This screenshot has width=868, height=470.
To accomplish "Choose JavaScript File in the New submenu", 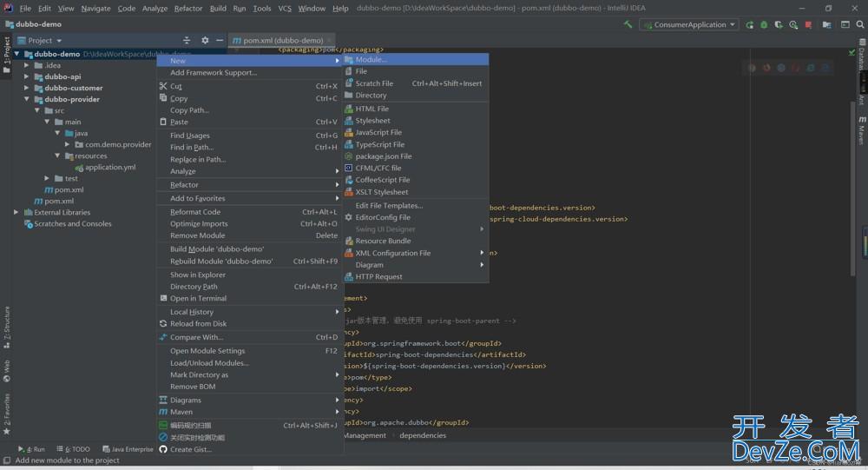I will (416, 132).
